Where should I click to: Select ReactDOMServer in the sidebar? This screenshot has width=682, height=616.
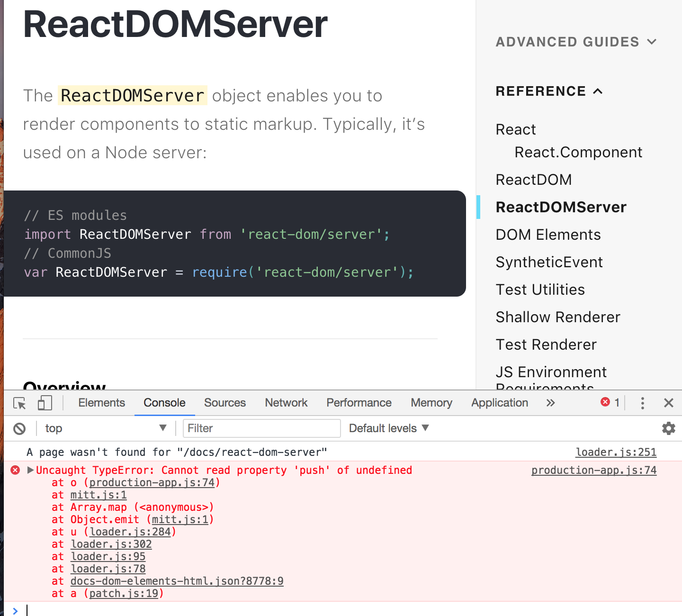pyautogui.click(x=561, y=207)
